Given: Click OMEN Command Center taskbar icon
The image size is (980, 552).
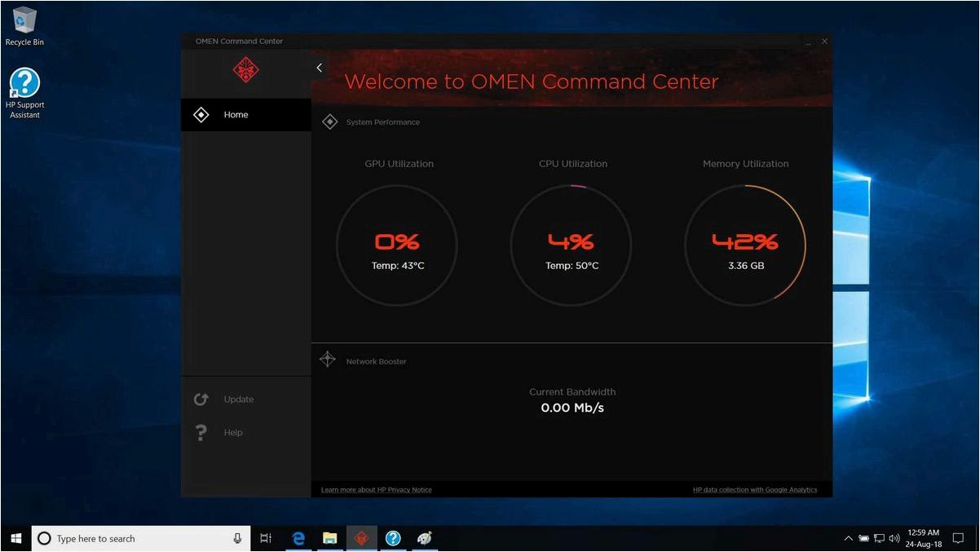Looking at the screenshot, I should click(361, 538).
